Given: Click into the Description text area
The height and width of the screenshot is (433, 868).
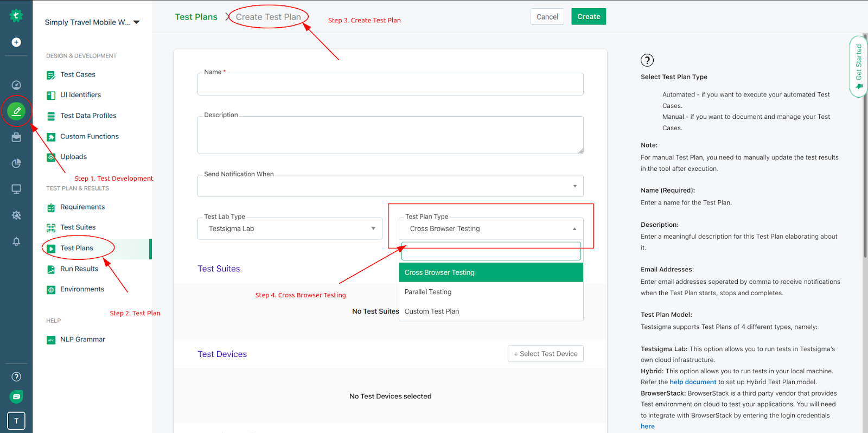Looking at the screenshot, I should pyautogui.click(x=391, y=135).
